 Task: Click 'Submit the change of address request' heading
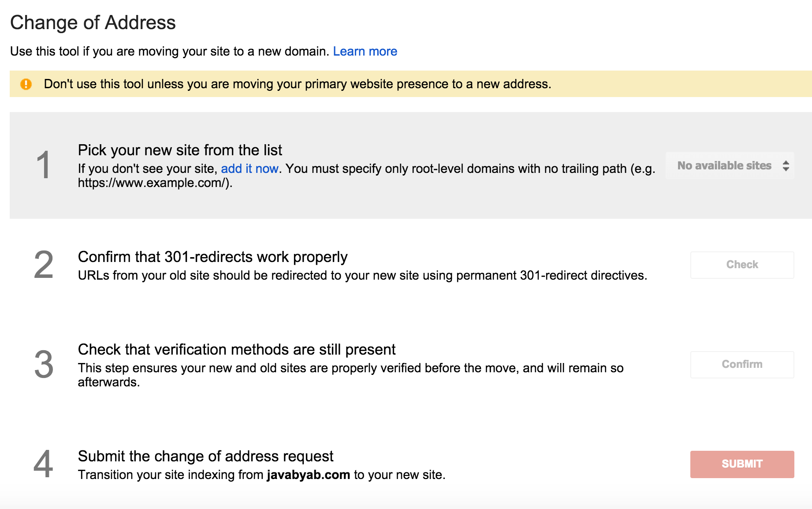[x=206, y=456]
